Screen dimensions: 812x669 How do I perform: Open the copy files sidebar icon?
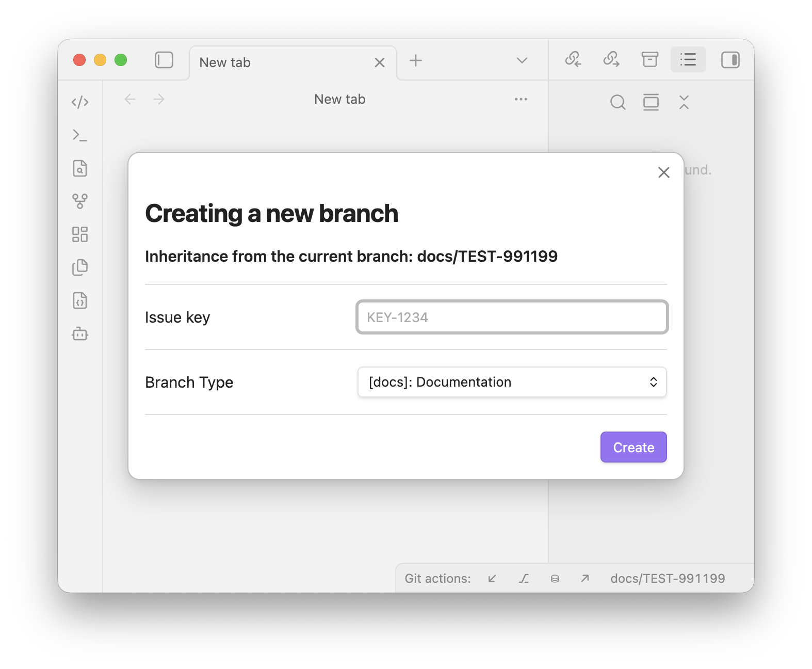pyautogui.click(x=80, y=267)
